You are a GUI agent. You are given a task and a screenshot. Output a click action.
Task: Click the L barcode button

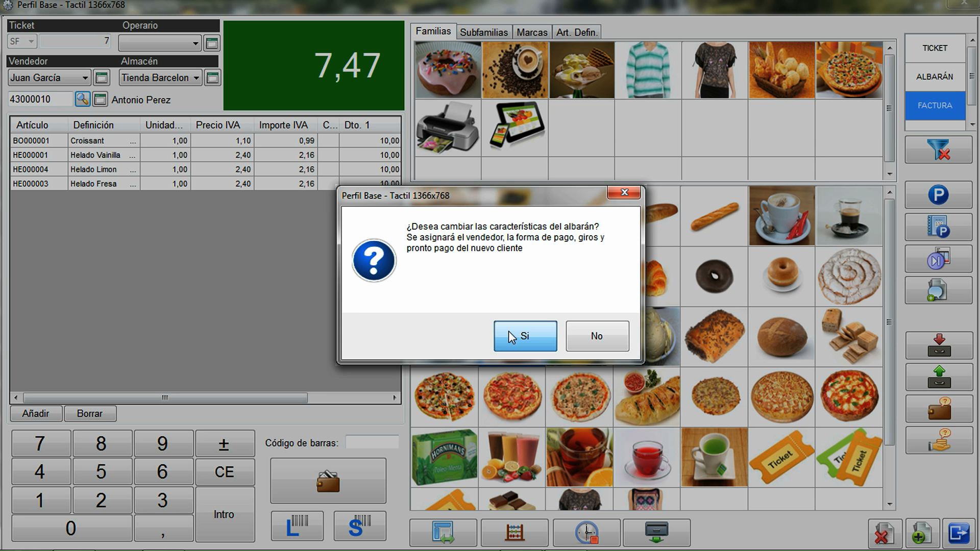[297, 526]
